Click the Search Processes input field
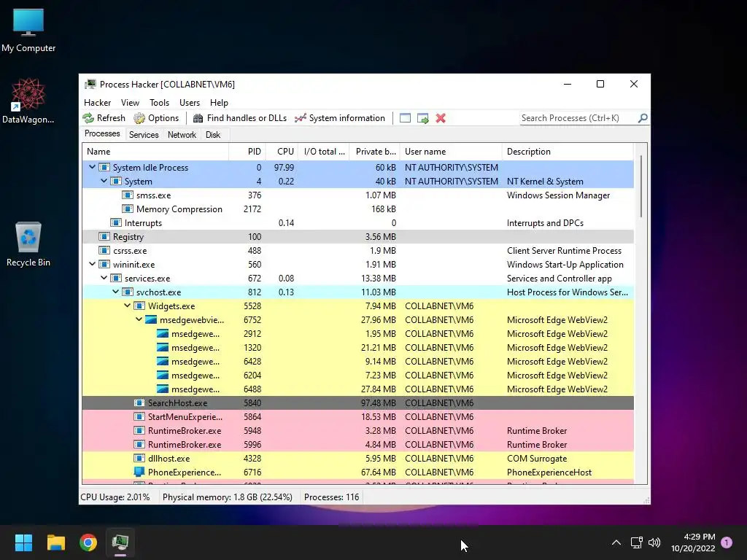Image resolution: width=747 pixels, height=560 pixels. pyautogui.click(x=578, y=118)
